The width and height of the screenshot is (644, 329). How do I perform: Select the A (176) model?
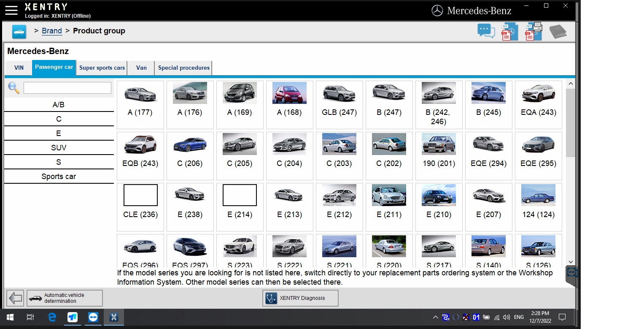tap(190, 105)
